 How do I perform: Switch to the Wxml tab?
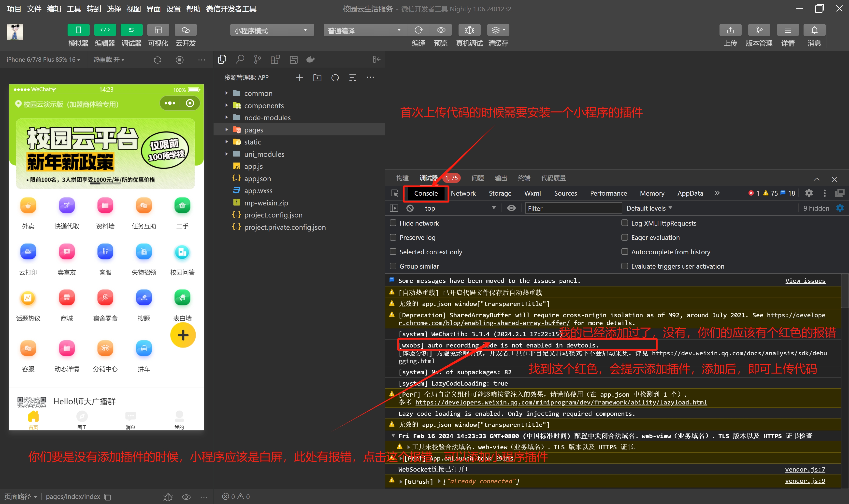coord(532,193)
